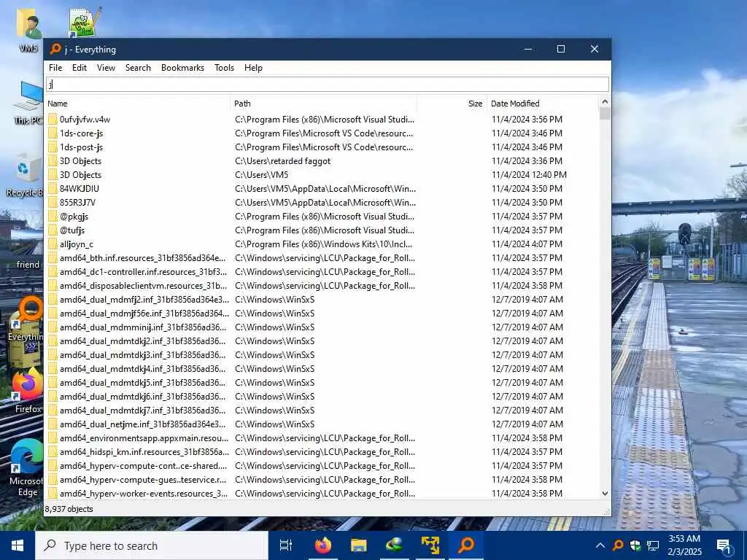Select the amd64_dc1-controller.inf.resources row

click(322, 271)
